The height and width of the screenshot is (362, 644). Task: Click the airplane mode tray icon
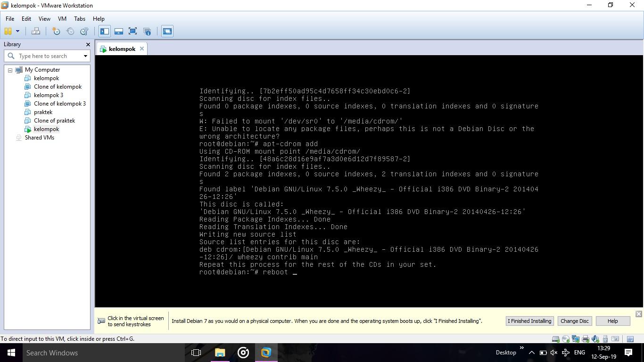coord(565,353)
